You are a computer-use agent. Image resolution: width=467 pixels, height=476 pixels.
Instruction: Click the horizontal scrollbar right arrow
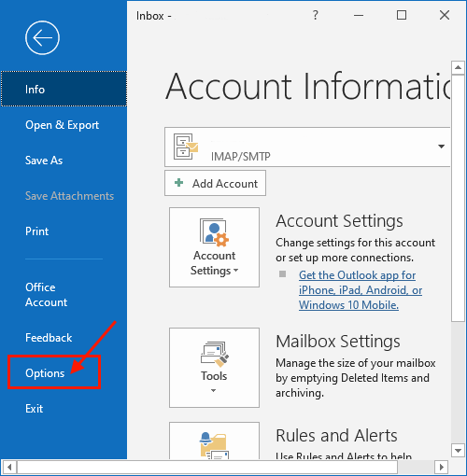pyautogui.click(x=441, y=467)
